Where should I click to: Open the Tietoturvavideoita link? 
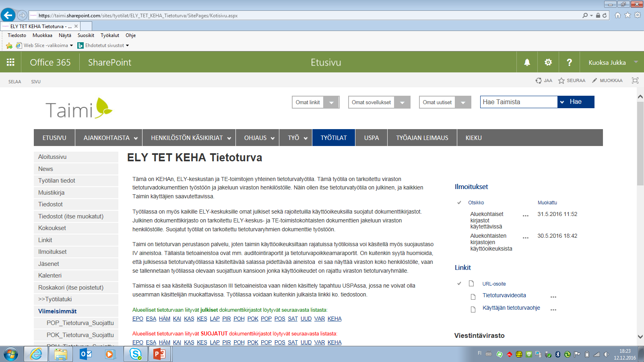tap(504, 295)
